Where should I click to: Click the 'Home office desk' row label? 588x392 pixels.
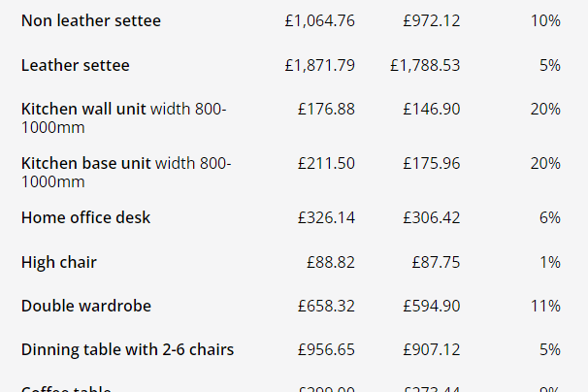pos(85,217)
